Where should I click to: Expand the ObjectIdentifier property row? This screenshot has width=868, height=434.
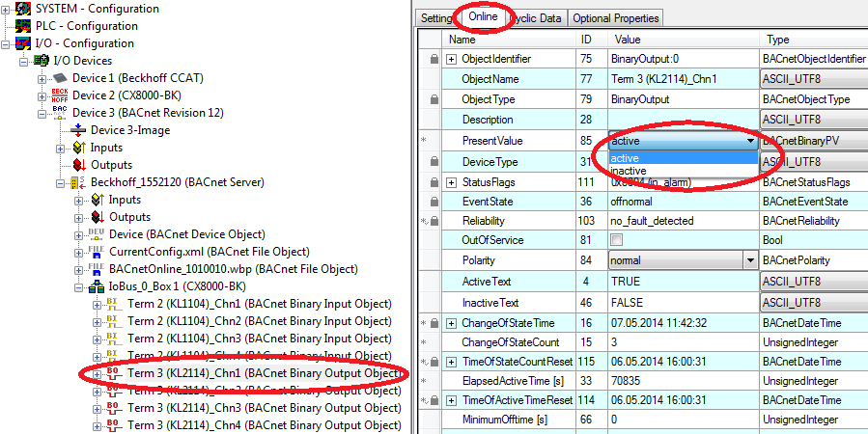point(452,59)
